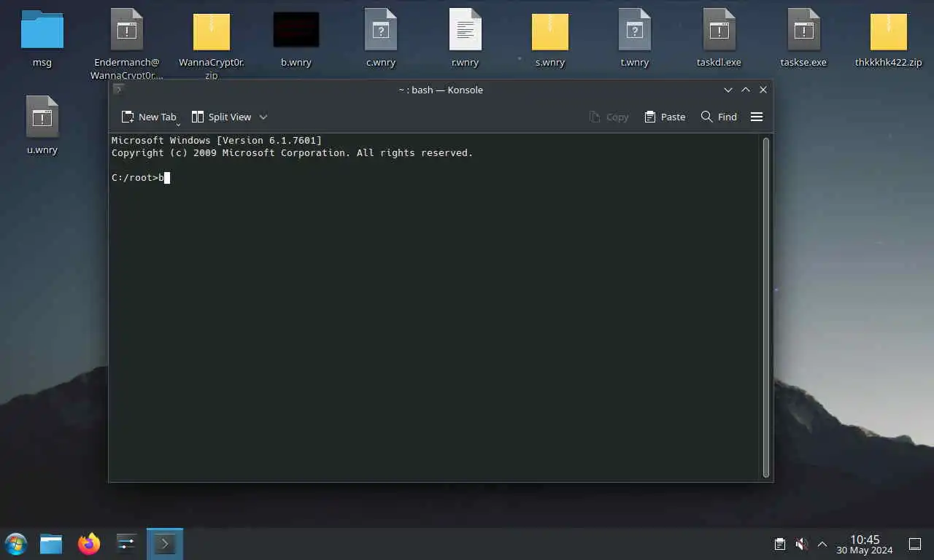
Task: Click the 'Microsoft Windows [Version 6.1.7601]' line
Action: pyautogui.click(x=217, y=140)
